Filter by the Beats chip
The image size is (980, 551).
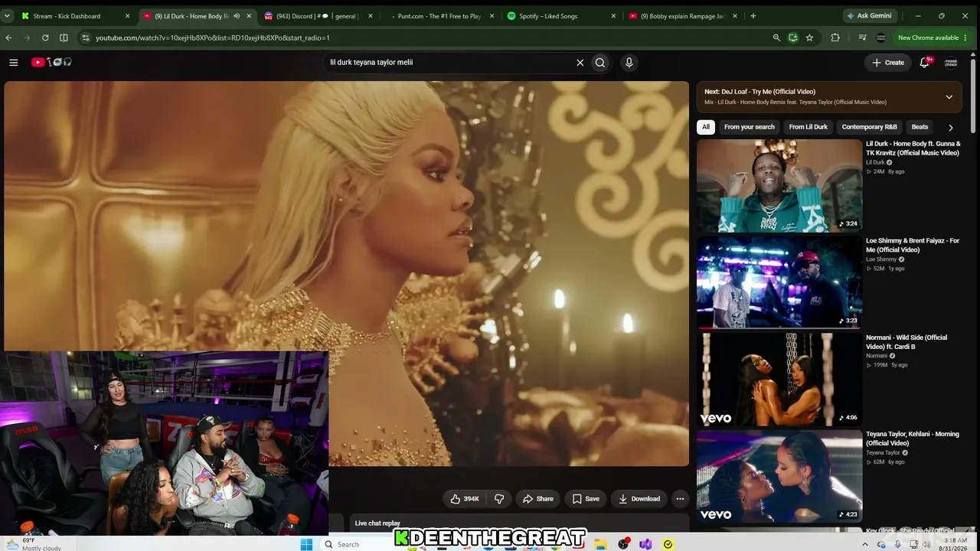pos(920,127)
